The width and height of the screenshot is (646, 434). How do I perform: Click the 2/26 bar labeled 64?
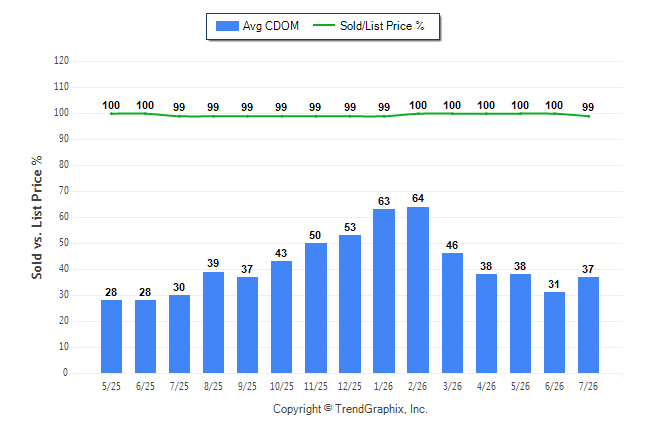click(418, 290)
